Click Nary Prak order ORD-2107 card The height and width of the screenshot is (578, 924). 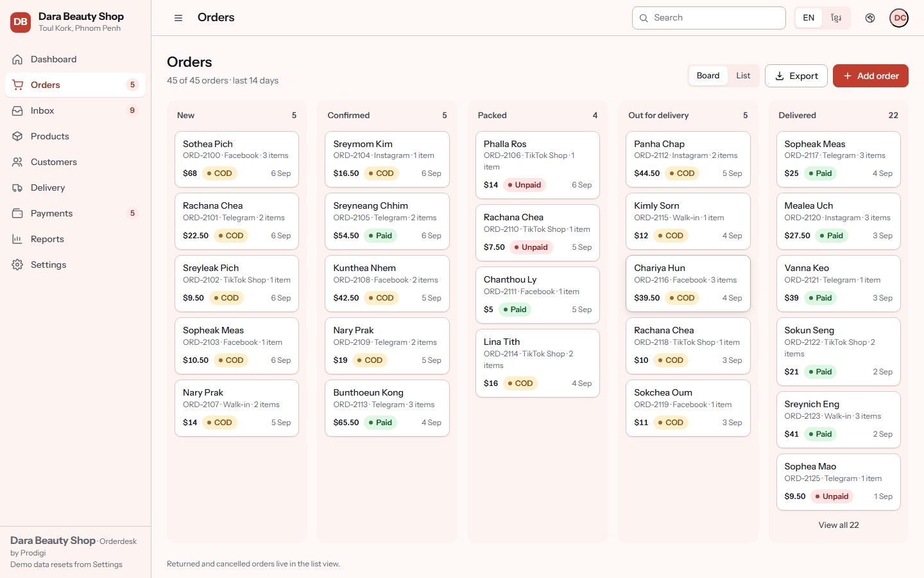click(x=237, y=408)
